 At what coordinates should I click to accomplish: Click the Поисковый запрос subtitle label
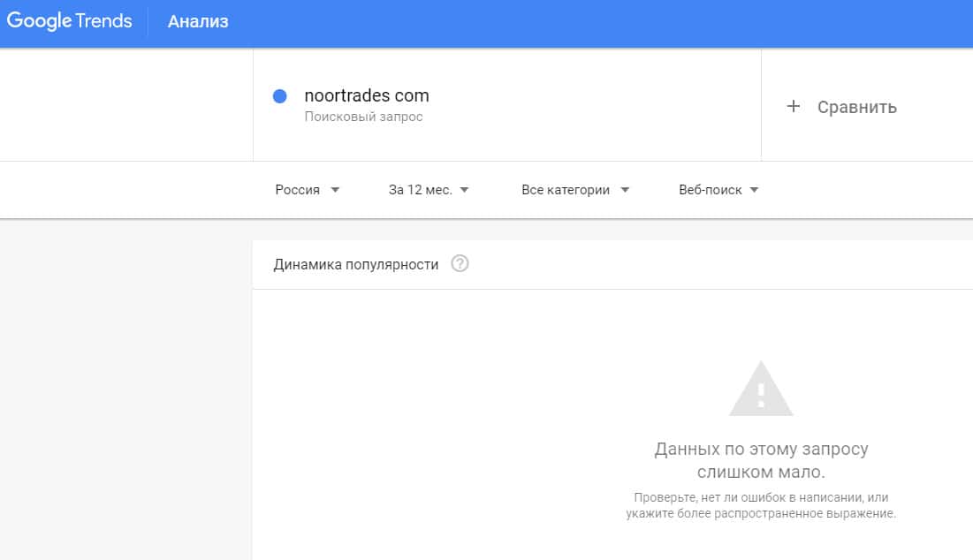[x=363, y=117]
